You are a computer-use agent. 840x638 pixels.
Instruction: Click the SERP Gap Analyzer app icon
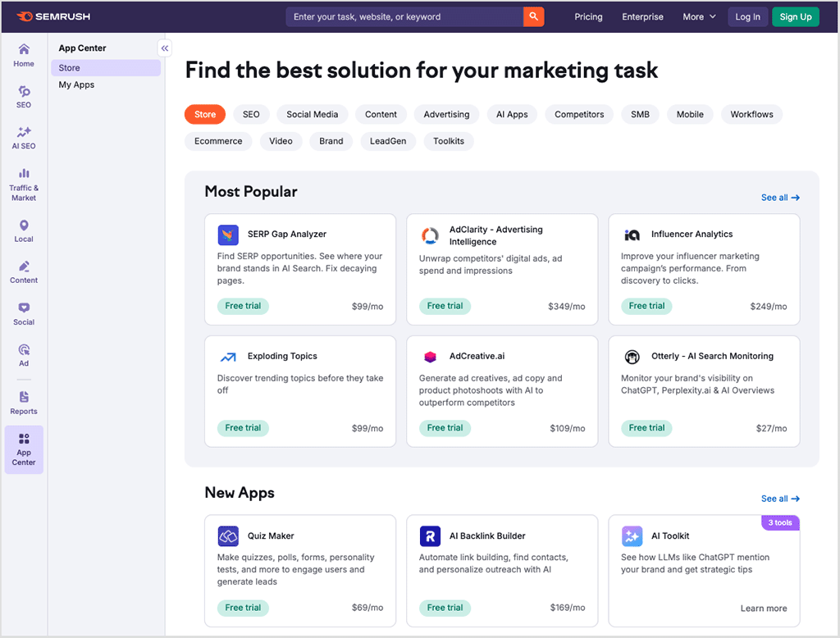click(x=228, y=235)
